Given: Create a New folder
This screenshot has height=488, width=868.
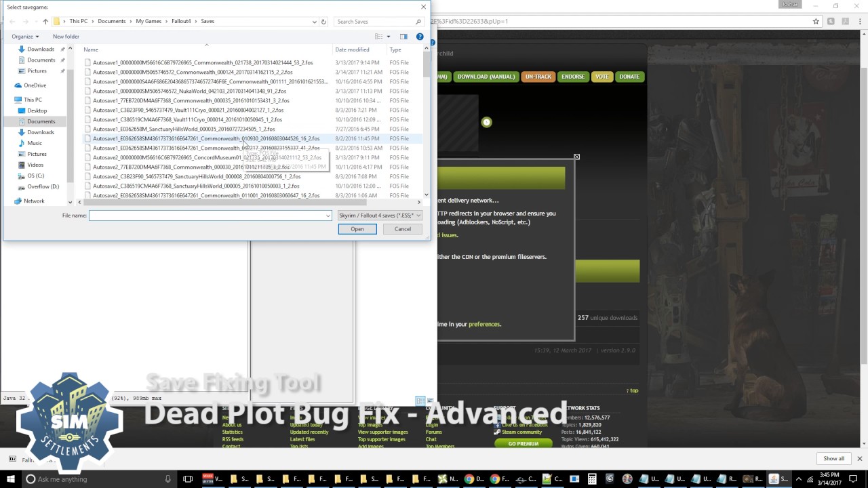Looking at the screenshot, I should 66,37.
